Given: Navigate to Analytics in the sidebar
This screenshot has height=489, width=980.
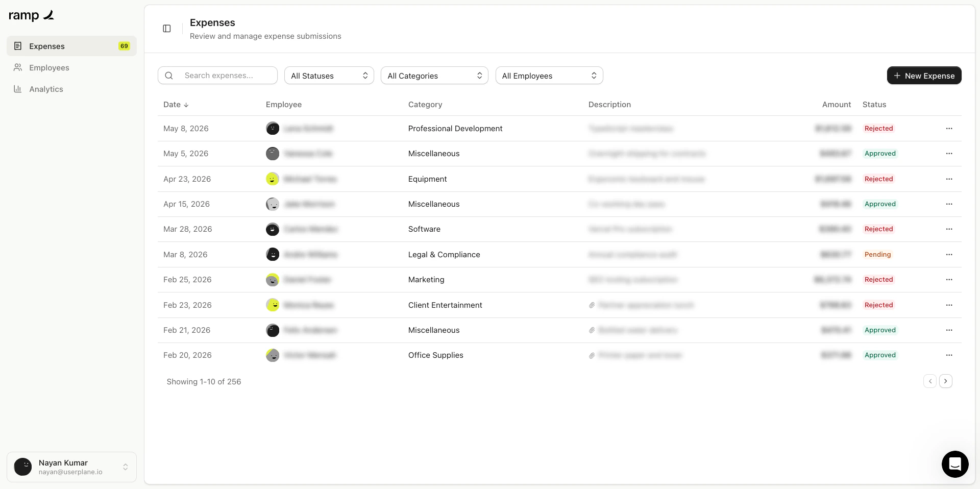Looking at the screenshot, I should click(71, 89).
